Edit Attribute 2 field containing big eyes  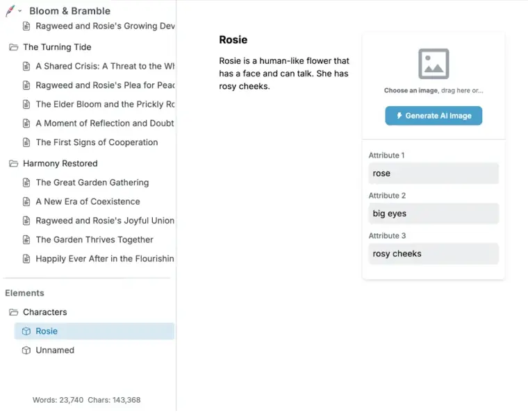coord(434,213)
